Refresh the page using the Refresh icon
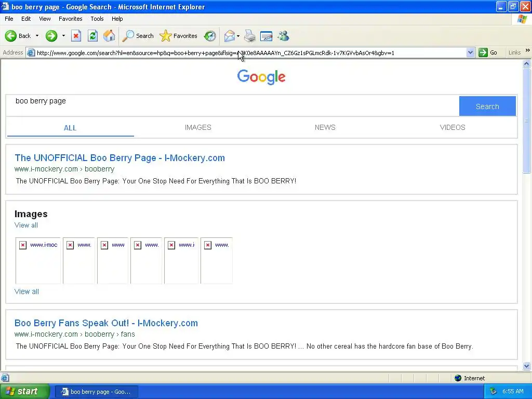The height and width of the screenshot is (399, 532). click(x=92, y=36)
